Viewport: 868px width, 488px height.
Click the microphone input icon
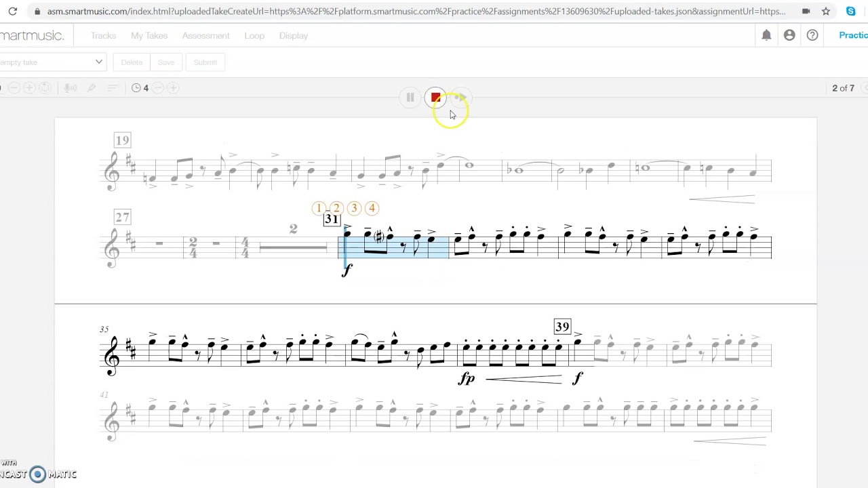(70, 88)
